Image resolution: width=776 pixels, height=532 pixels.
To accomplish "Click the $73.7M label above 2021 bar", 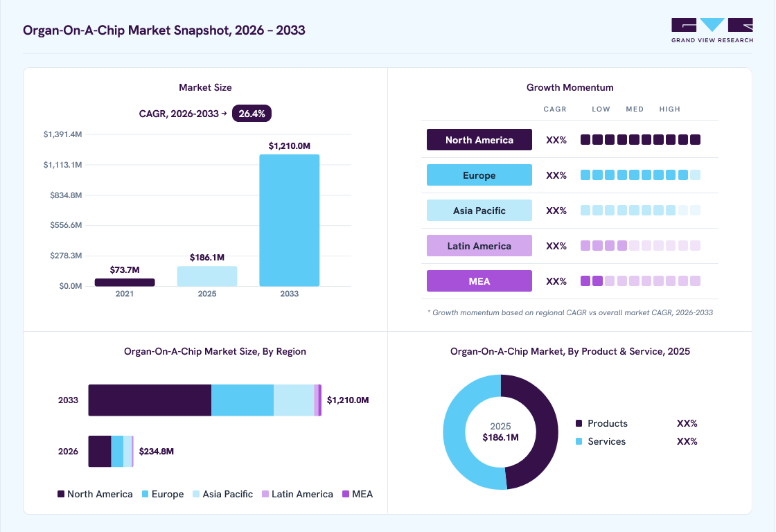I will pos(125,269).
